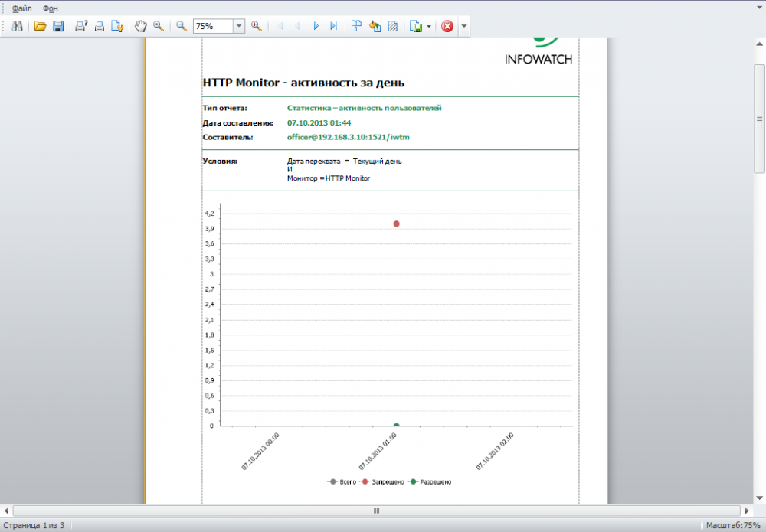Image resolution: width=766 pixels, height=532 pixels.
Task: Click the '07.10.2013 02:00' axis label
Action: click(x=495, y=451)
